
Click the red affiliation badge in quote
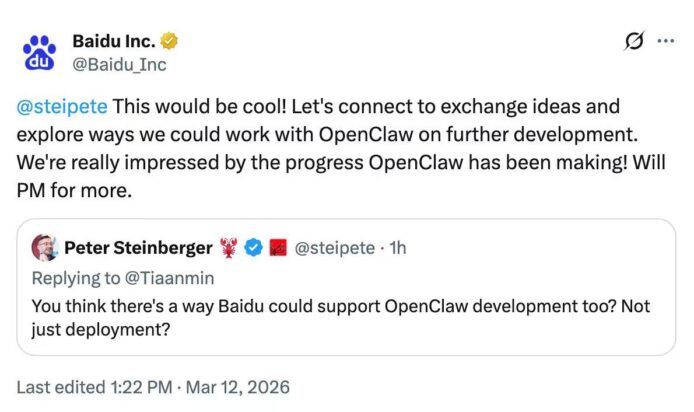click(x=276, y=247)
